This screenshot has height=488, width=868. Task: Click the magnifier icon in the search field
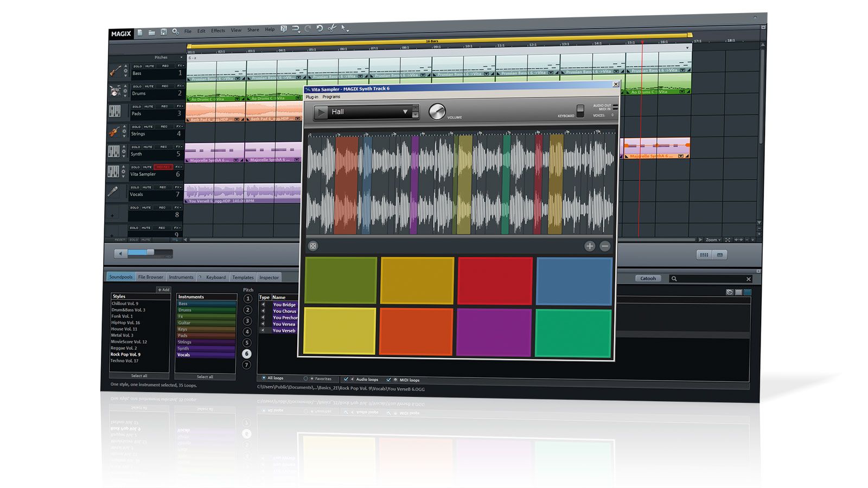tap(674, 279)
